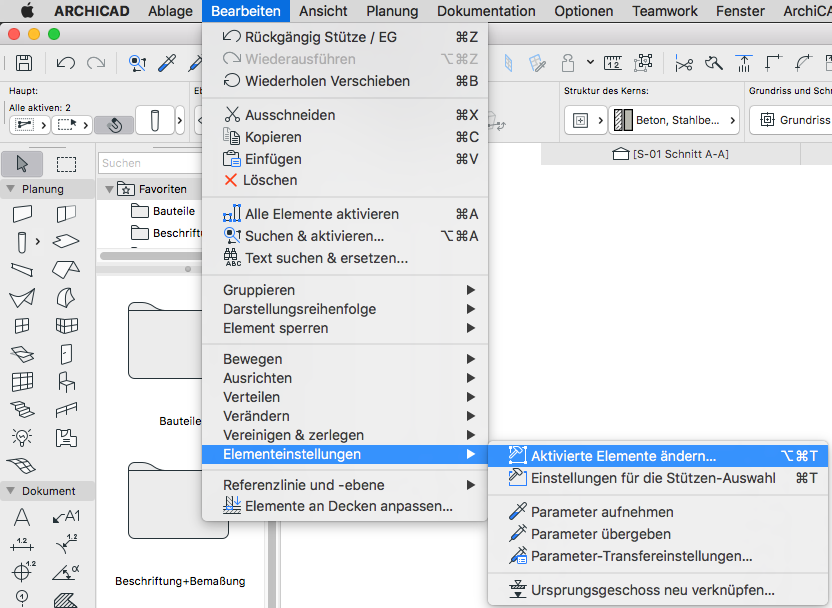
Task: Select the Stair tool in toolbox
Action: 22,409
